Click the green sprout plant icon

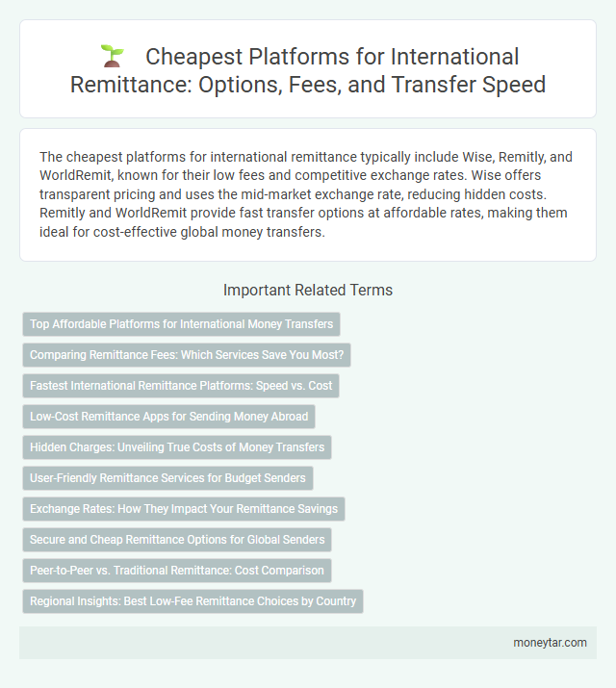click(113, 56)
